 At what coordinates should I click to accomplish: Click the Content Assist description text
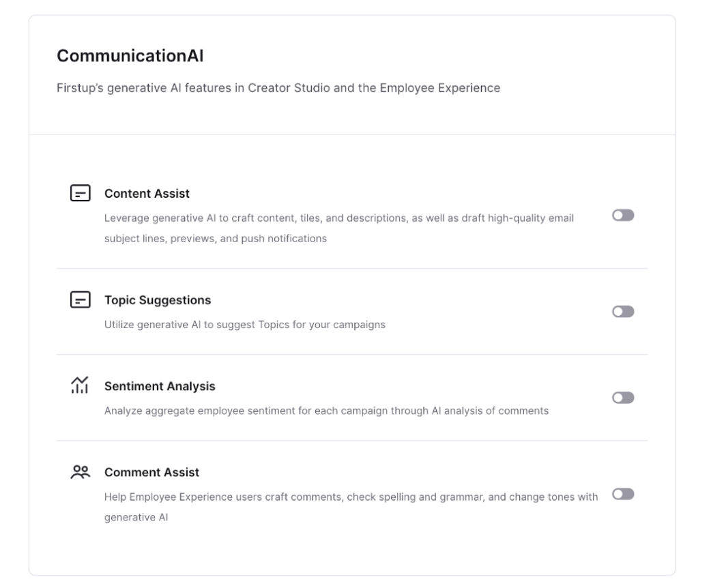[339, 228]
